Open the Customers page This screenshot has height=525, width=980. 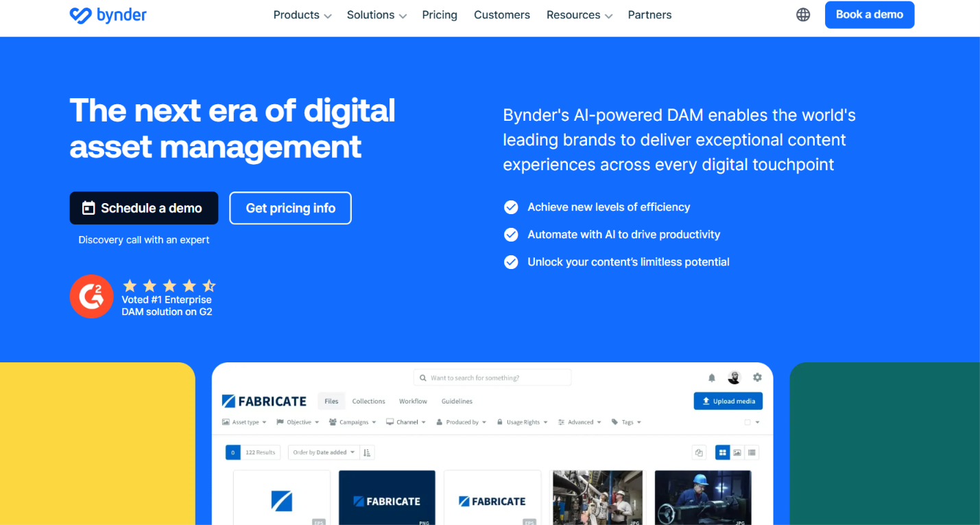click(502, 15)
